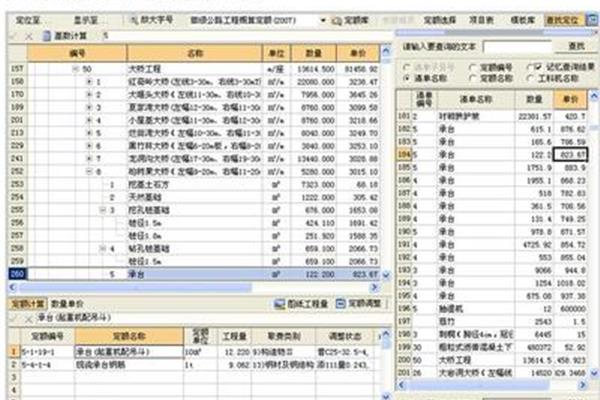This screenshot has width=600, height=400.
Task: Click the 定额调整 label
Action: [365, 304]
